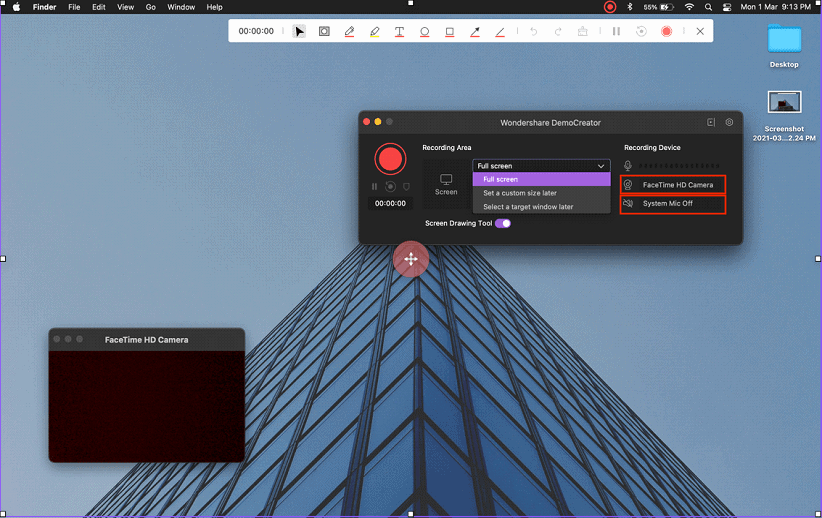
Task: Click the date and time in menu bar
Action: [775, 7]
